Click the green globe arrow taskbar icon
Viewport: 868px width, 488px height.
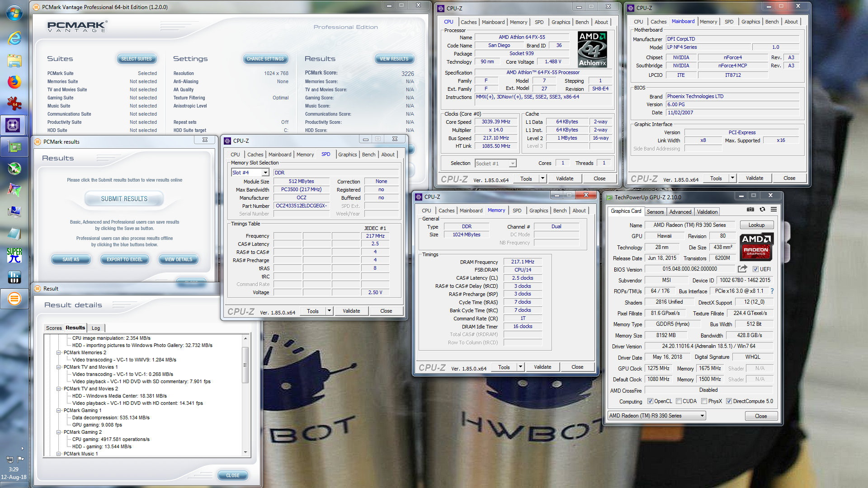click(14, 169)
